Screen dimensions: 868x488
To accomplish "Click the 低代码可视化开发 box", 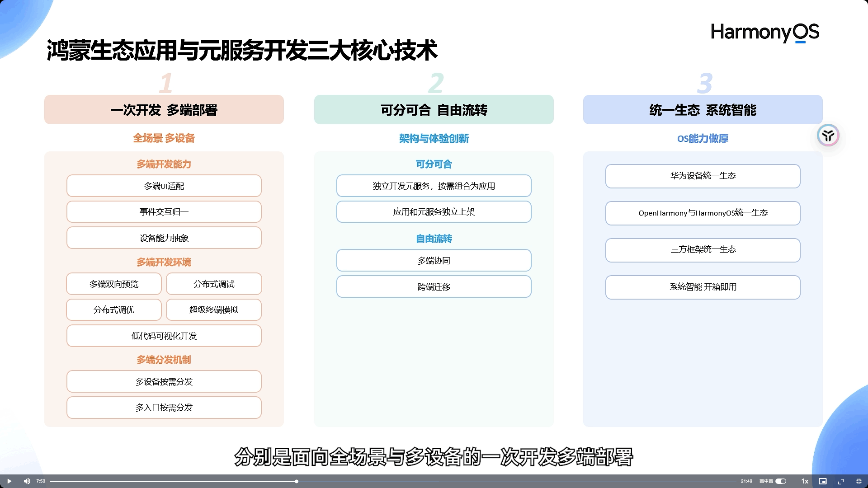I will [x=164, y=336].
